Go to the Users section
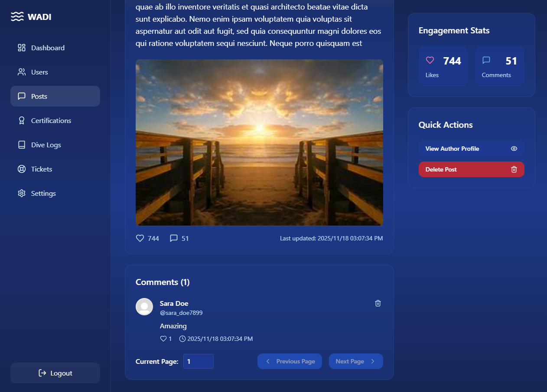The height and width of the screenshot is (392, 547). pyautogui.click(x=39, y=72)
